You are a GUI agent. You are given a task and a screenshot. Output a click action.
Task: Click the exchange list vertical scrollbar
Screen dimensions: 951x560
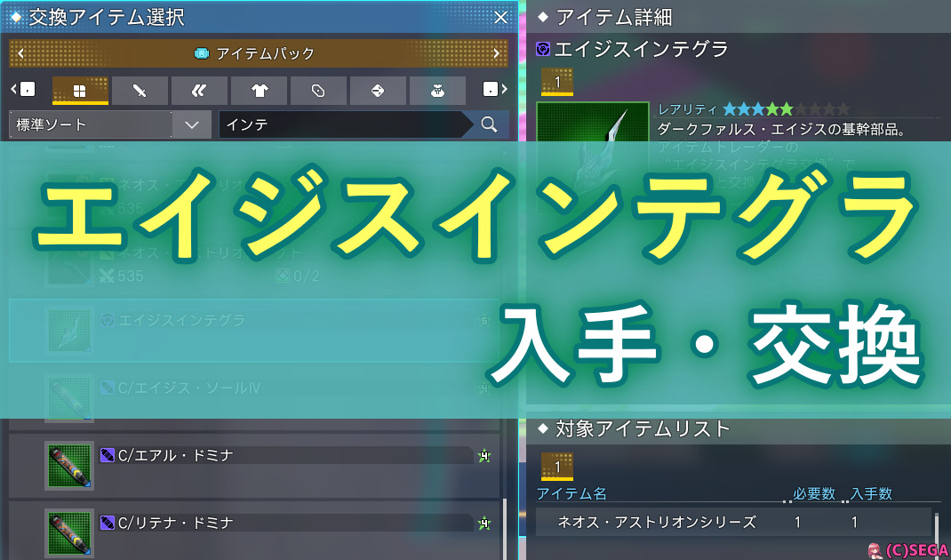coord(505,528)
